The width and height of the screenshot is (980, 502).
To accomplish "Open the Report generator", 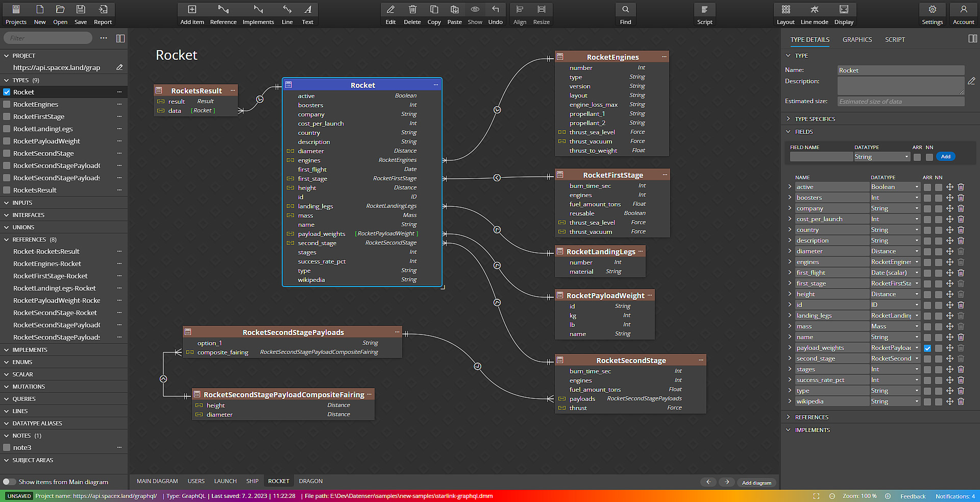I will click(103, 14).
